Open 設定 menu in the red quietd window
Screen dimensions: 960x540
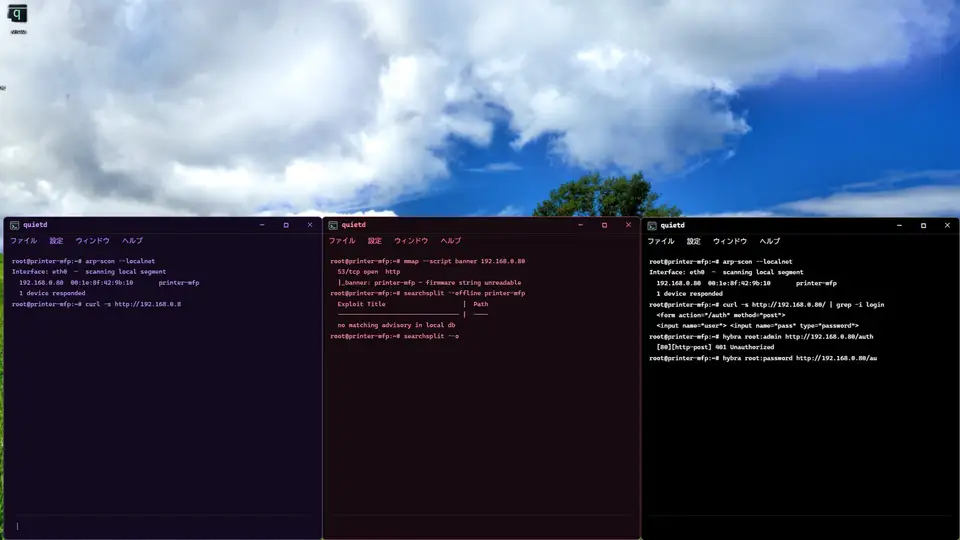tap(375, 241)
